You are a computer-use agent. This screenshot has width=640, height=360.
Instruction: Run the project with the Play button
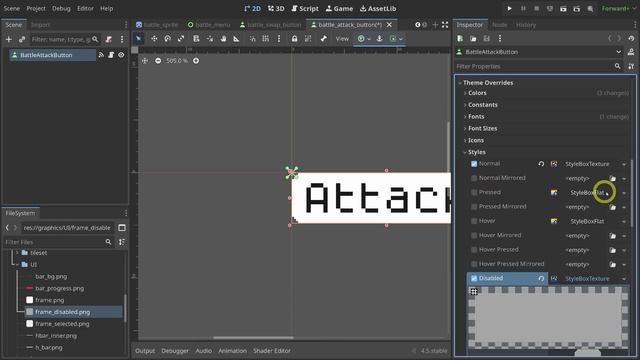[509, 9]
